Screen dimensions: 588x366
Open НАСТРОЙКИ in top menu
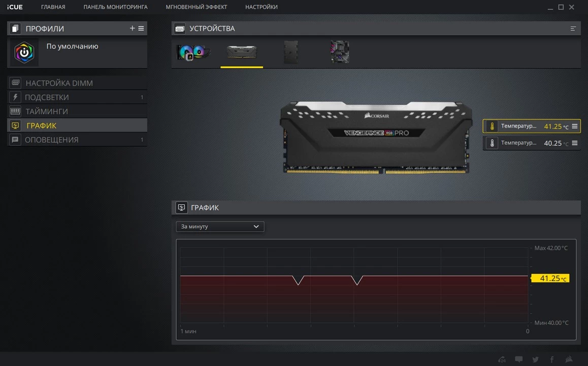(x=262, y=7)
